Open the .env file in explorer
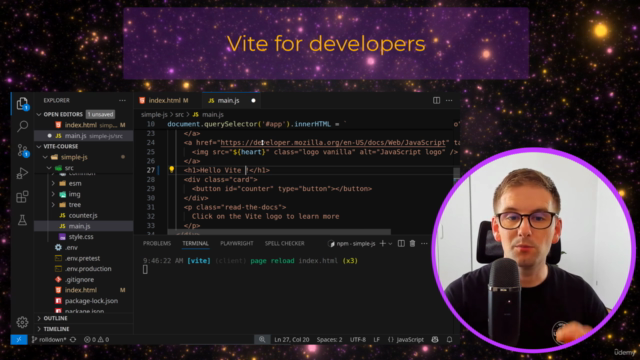 pyautogui.click(x=84, y=247)
